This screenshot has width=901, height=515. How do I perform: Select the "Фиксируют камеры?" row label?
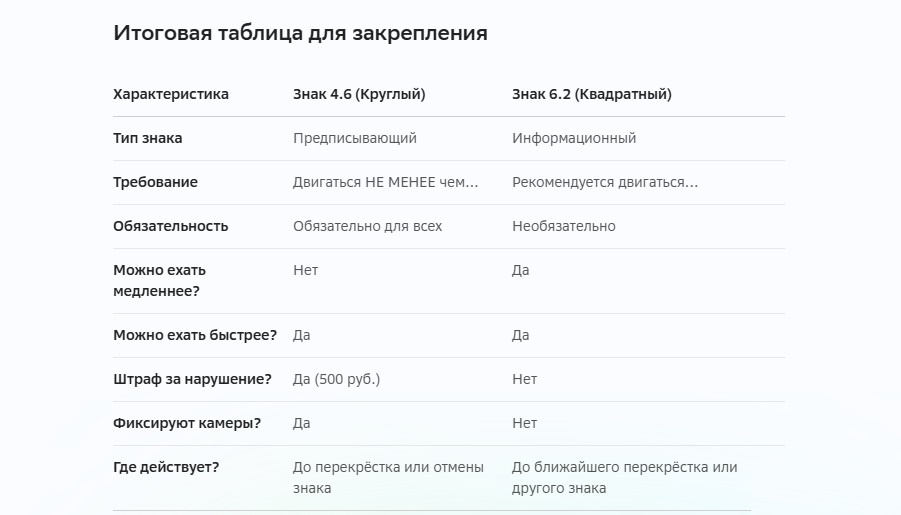pyautogui.click(x=187, y=424)
